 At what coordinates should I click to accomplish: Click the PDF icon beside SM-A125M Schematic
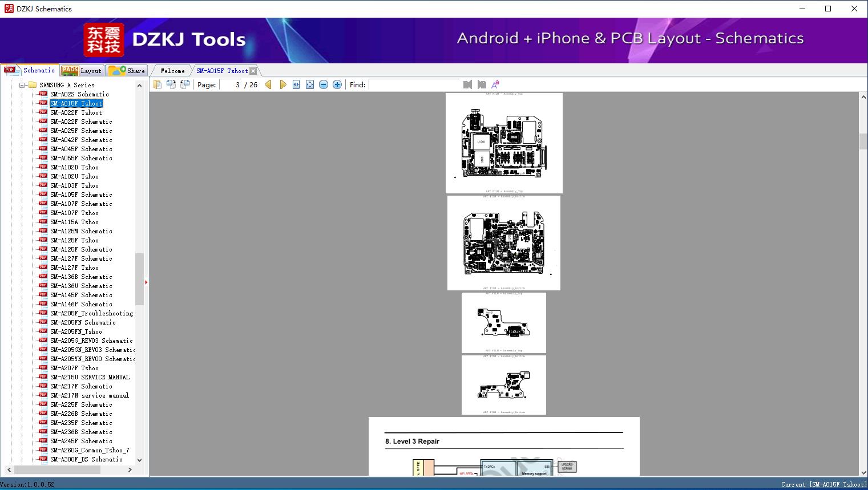pos(43,231)
